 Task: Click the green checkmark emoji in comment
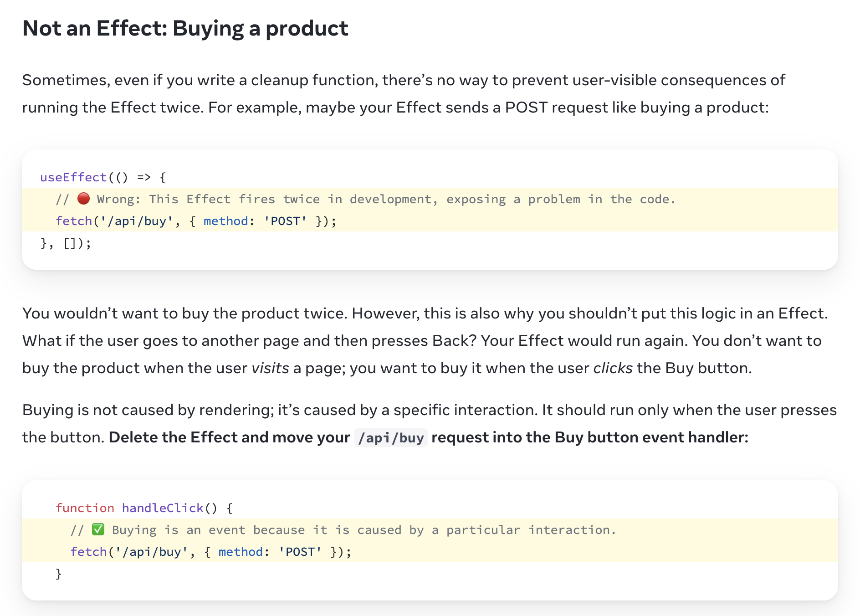pyautogui.click(x=98, y=529)
